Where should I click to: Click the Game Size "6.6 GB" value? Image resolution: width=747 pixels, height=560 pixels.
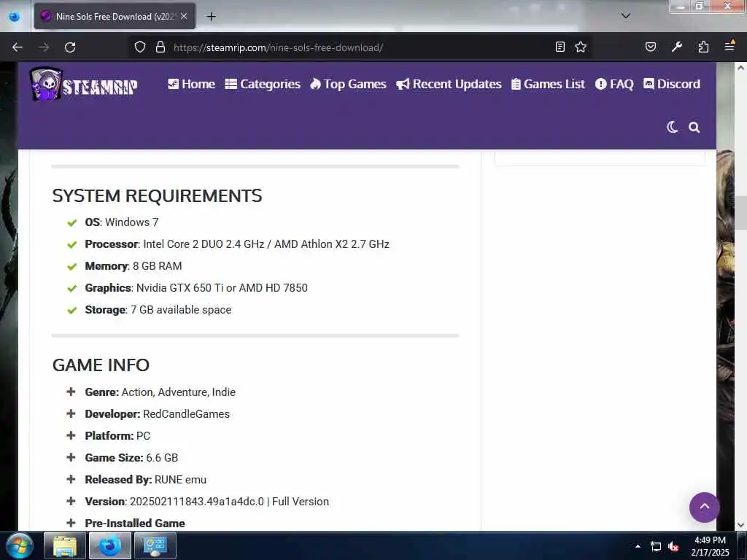[162, 458]
